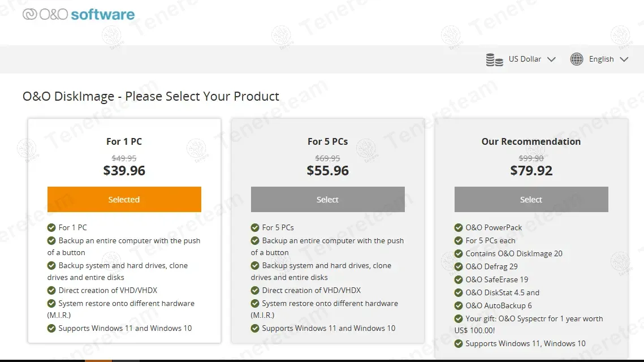644x362 pixels.
Task: Click checkmark icon beside O&O AutoBackup 6
Action: 459,305
